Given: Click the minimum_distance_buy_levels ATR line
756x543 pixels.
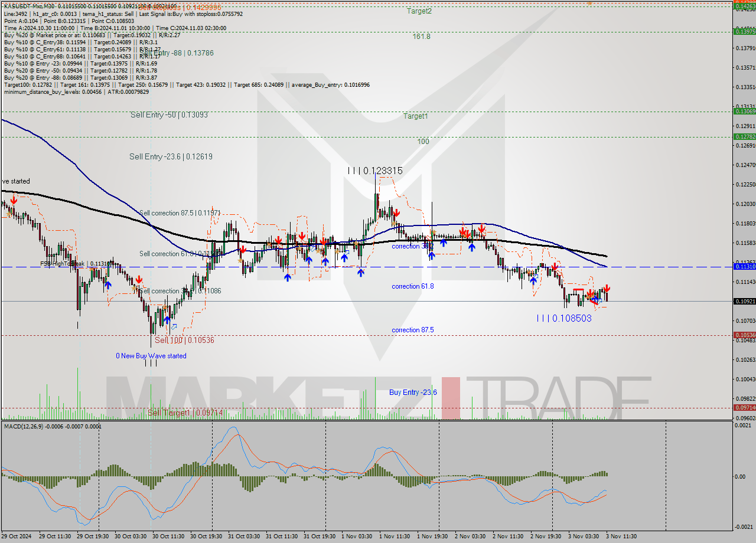Looking at the screenshot, I should [76, 91].
